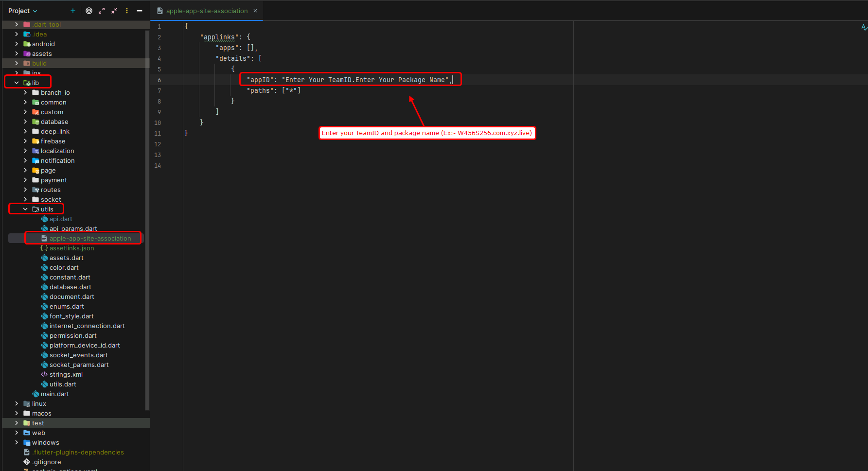Open the .gitignore file
The image size is (868, 471).
46,462
